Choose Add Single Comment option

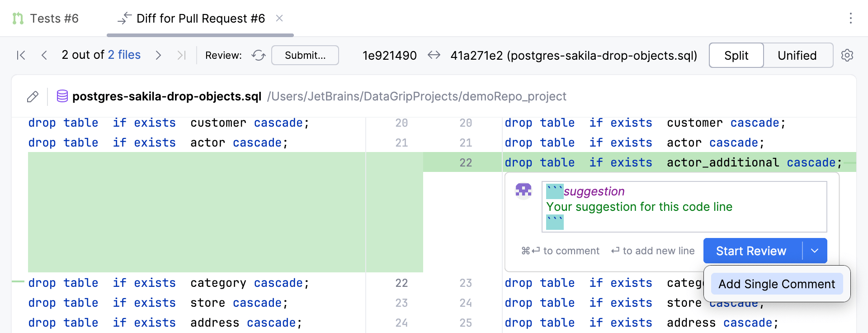pyautogui.click(x=777, y=284)
